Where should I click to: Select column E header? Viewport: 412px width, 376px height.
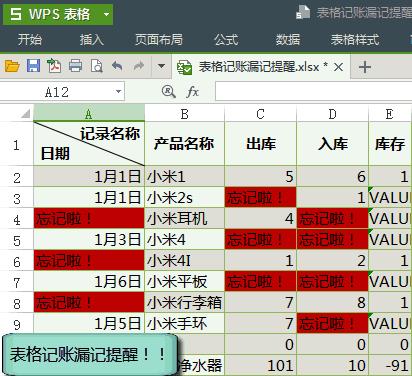tap(390, 114)
